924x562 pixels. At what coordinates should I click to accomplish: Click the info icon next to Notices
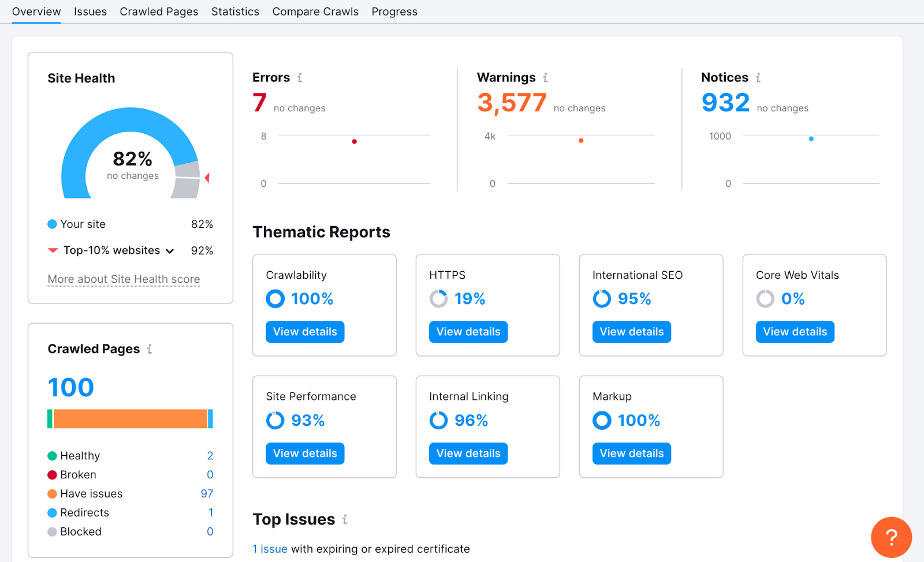click(x=758, y=77)
